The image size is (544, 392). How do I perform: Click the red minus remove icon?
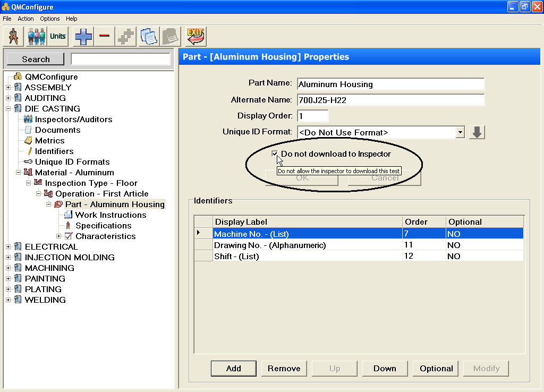105,37
